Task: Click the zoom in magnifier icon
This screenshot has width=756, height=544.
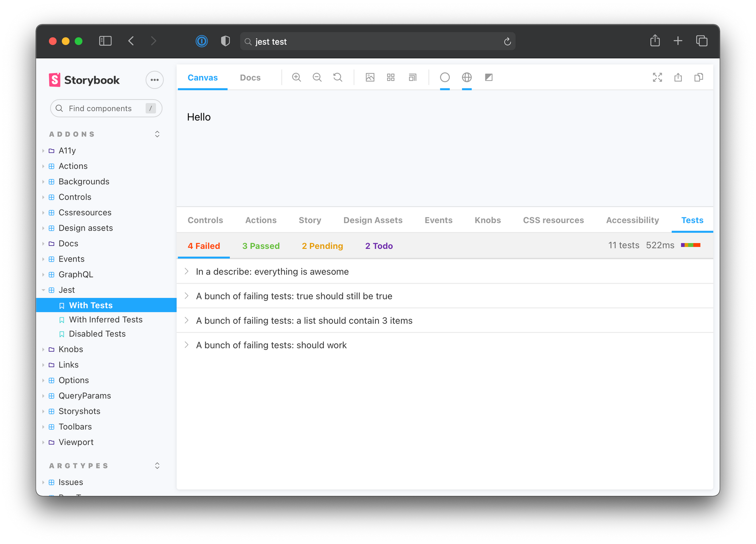Action: point(296,77)
